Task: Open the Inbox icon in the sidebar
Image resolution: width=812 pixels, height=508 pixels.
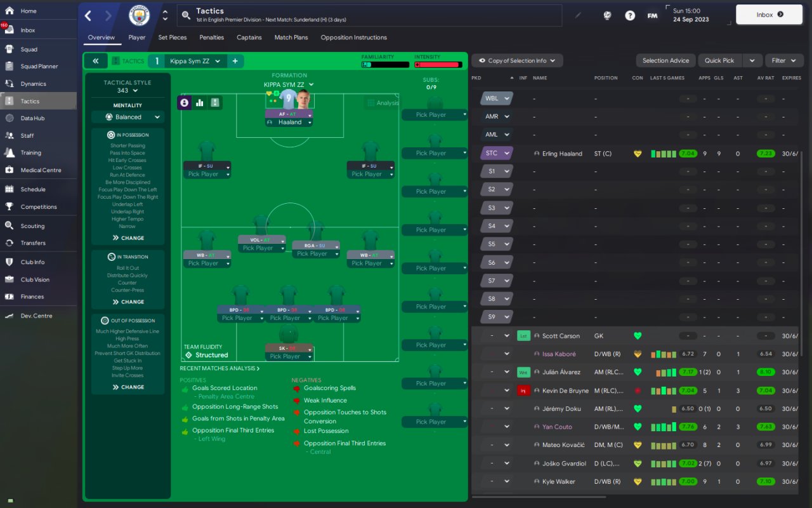Action: [9, 30]
